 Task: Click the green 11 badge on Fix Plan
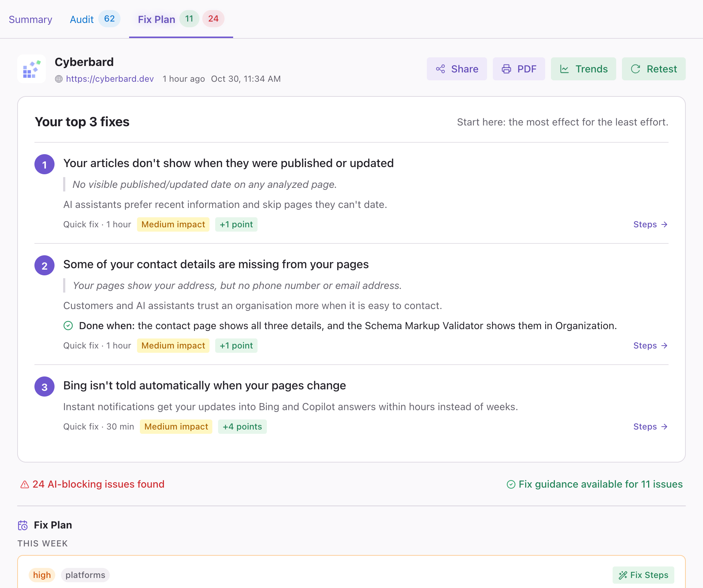click(189, 19)
